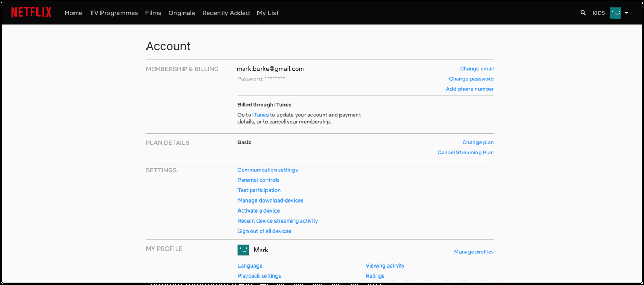
Task: Click the profile avatar in header
Action: tap(615, 13)
